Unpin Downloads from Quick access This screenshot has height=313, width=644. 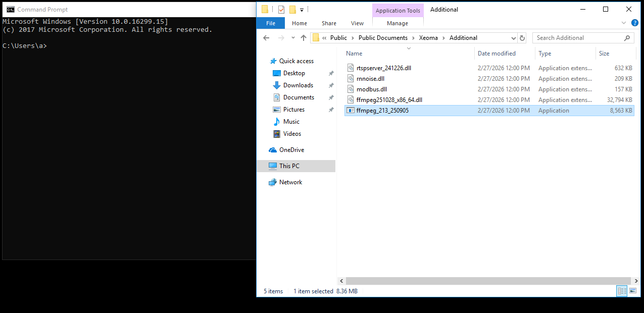click(x=331, y=85)
